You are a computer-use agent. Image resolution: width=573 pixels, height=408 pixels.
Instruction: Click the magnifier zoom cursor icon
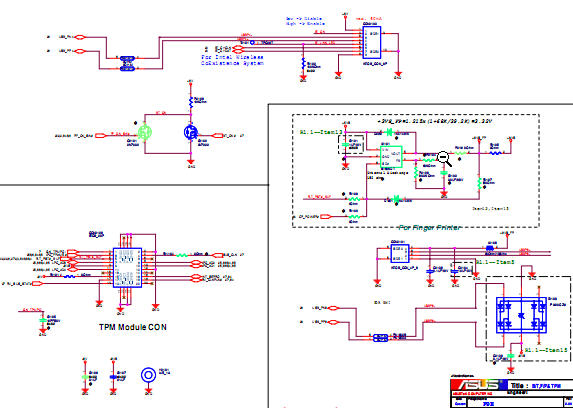445,159
